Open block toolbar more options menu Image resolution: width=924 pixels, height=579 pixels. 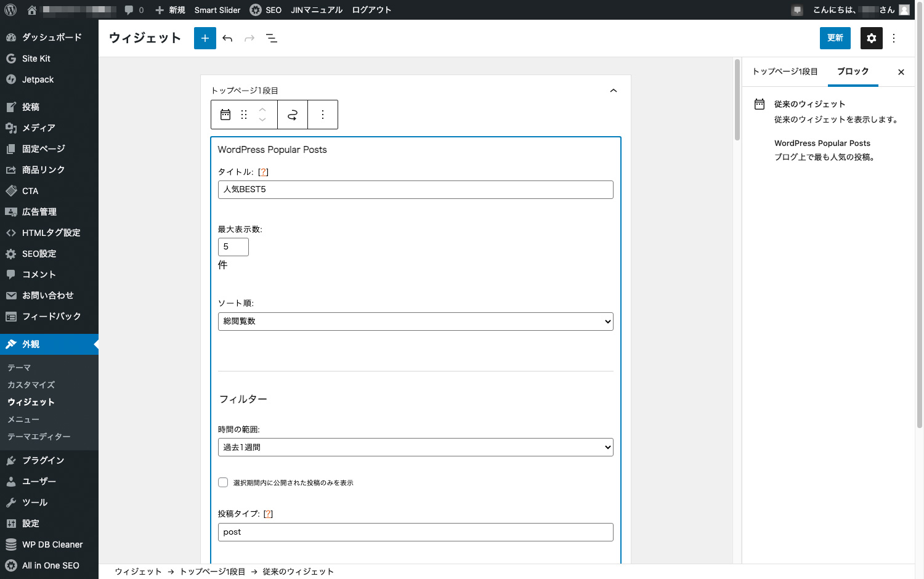[x=323, y=115]
